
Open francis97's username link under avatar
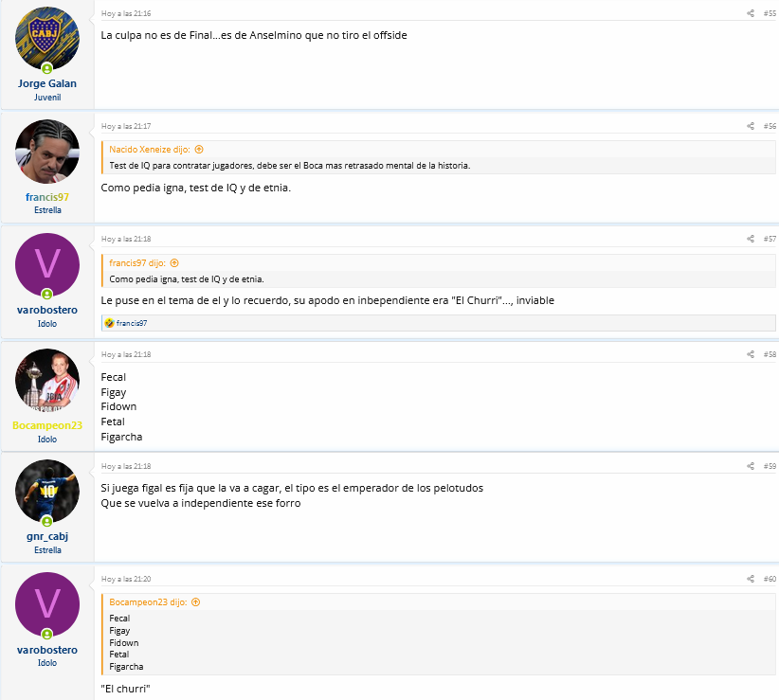pos(47,197)
